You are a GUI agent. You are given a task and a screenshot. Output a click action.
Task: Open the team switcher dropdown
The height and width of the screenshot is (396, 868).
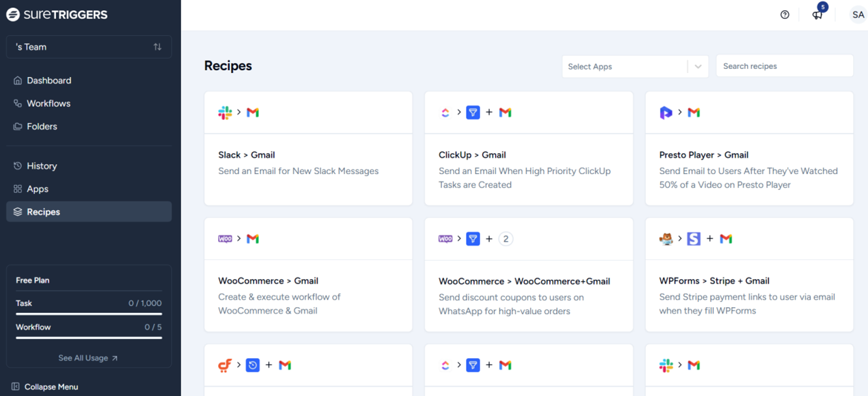(89, 47)
